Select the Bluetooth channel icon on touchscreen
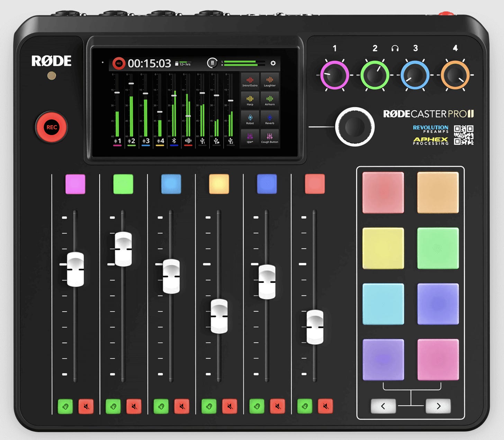The height and width of the screenshot is (440, 504). [x=174, y=141]
